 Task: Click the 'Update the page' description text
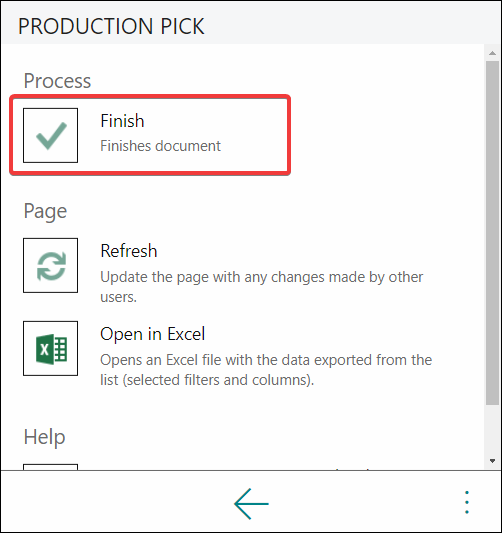pos(262,287)
